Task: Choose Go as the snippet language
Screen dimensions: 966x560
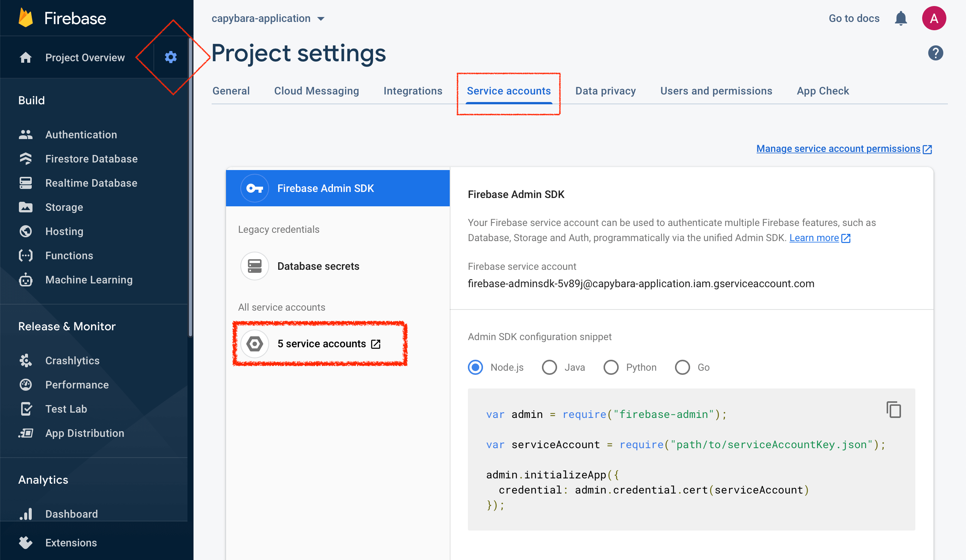Action: (x=683, y=367)
